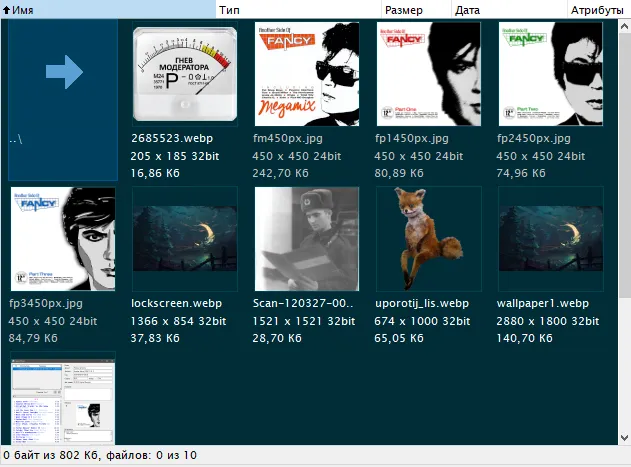Click the sort arrow next to Имя
Image resolution: width=631 pixels, height=467 pixels.
pyautogui.click(x=6, y=10)
